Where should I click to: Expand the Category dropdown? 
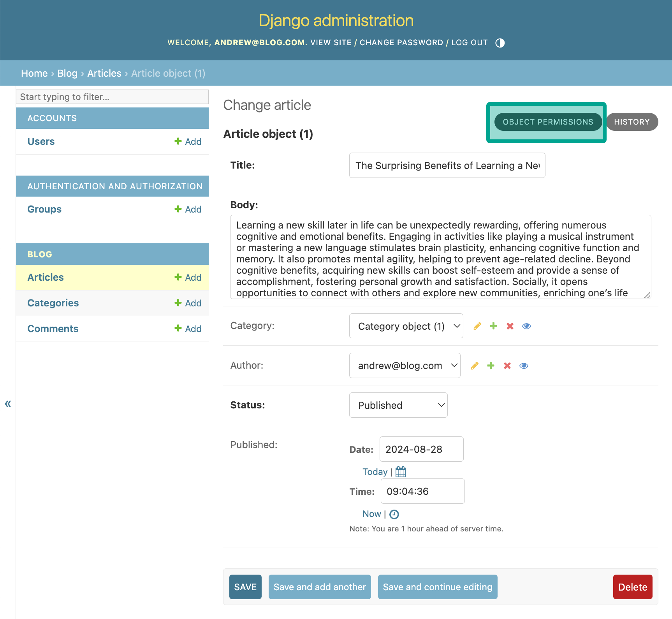click(406, 326)
